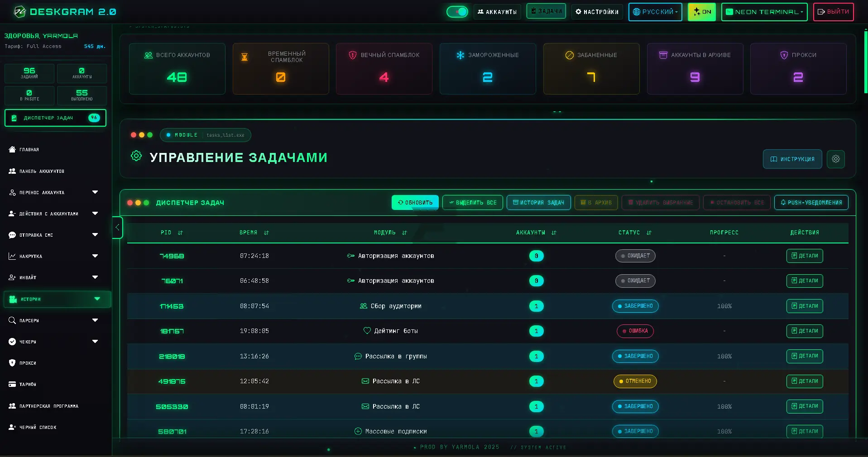Click the Аккаунты в архиве archive icon
Viewport: 868px width, 457px height.
663,55
